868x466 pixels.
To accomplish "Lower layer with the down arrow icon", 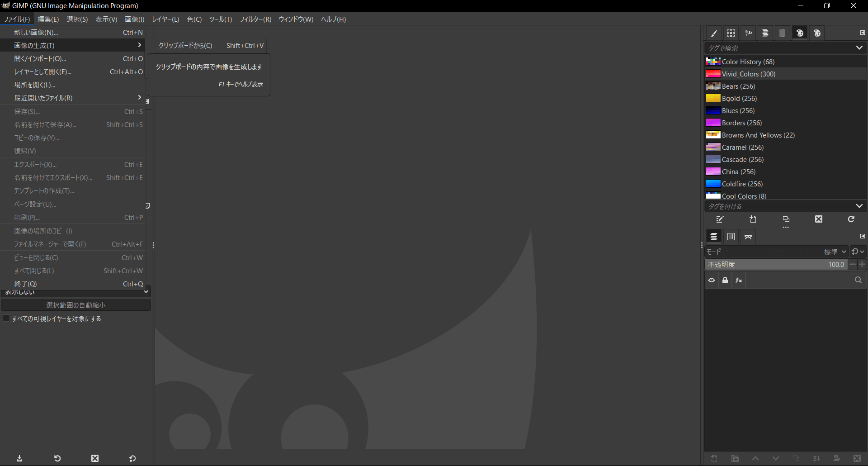I will pyautogui.click(x=776, y=458).
